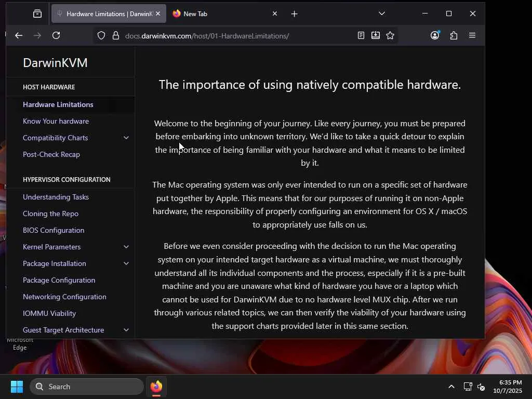Expand the Package Installation chevron
The width and height of the screenshot is (532, 399).
pyautogui.click(x=126, y=263)
